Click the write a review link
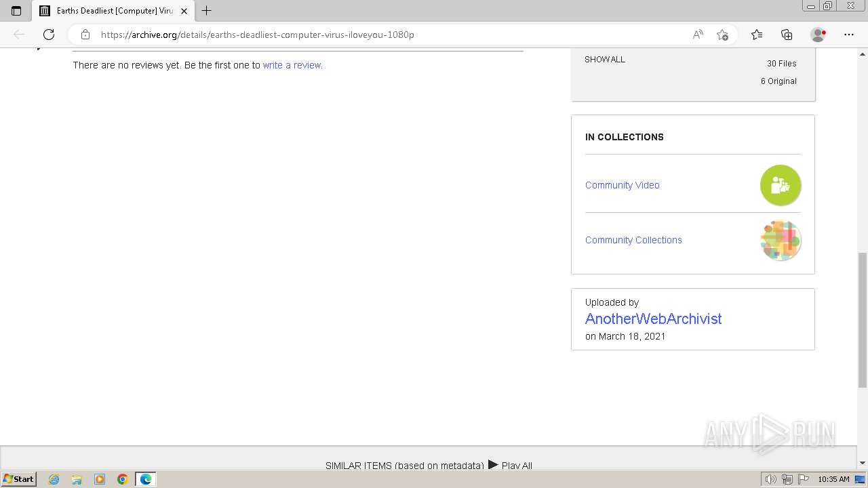Image resolution: width=868 pixels, height=488 pixels. 292,65
